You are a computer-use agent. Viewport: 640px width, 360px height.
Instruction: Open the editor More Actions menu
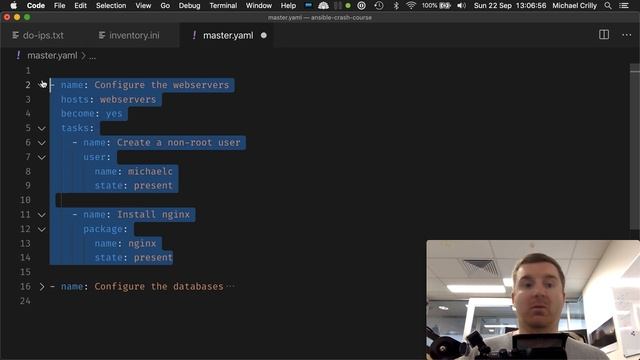click(x=627, y=35)
